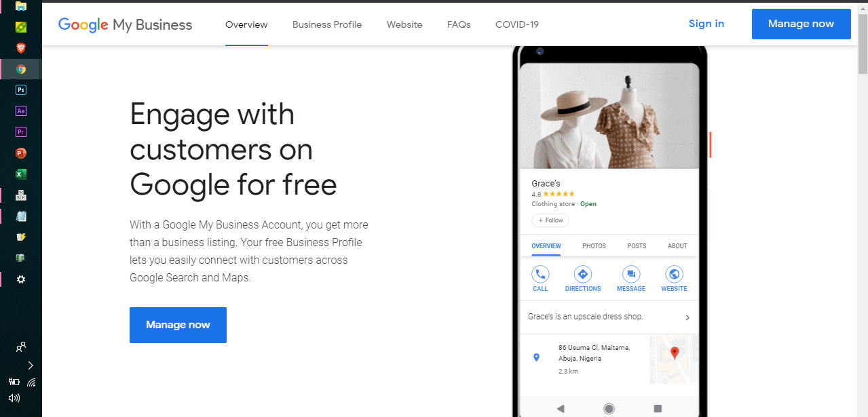Launch Brave browser from taskbar
The image size is (868, 417).
(21, 48)
